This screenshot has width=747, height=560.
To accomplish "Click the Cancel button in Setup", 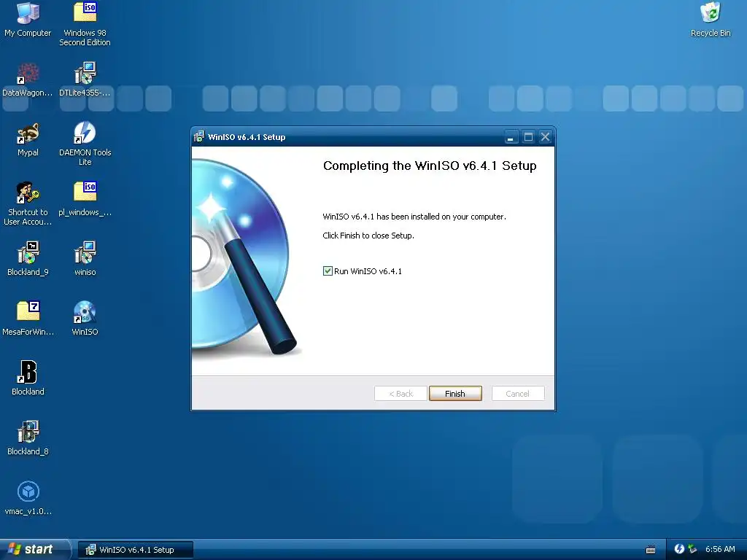I will (x=518, y=393).
